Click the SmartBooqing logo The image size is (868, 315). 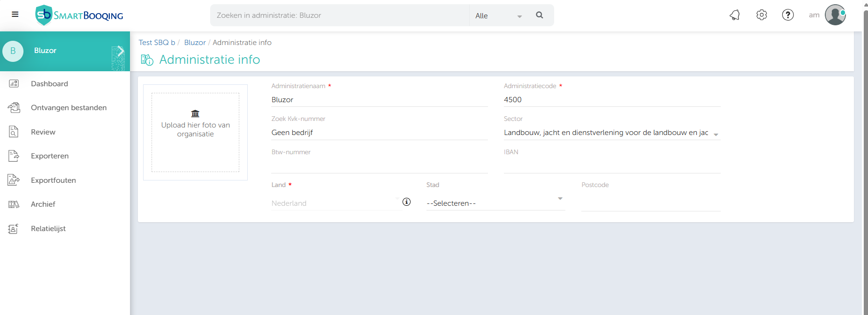coord(79,15)
